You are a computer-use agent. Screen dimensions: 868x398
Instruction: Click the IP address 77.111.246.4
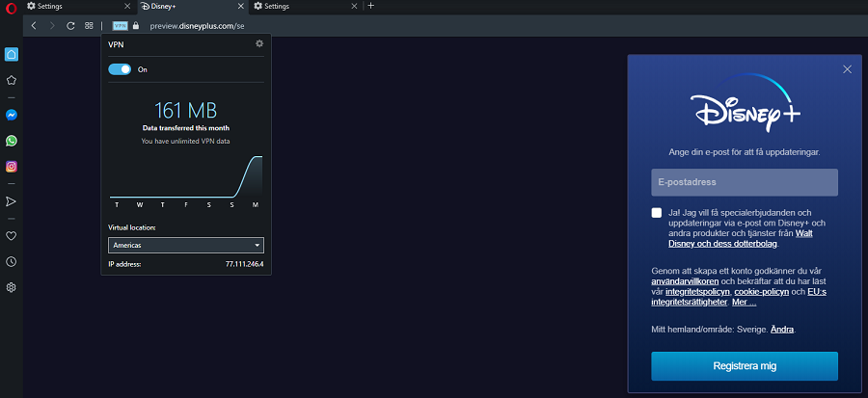tap(244, 264)
